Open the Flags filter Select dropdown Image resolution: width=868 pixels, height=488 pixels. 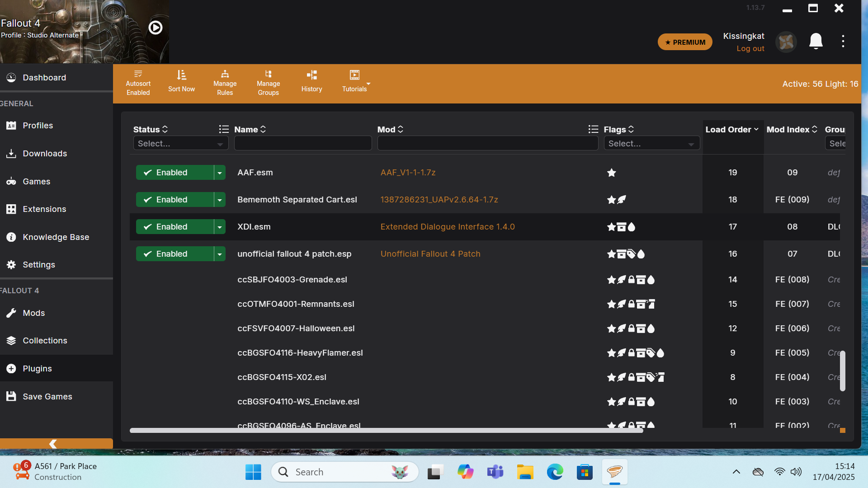pos(651,144)
